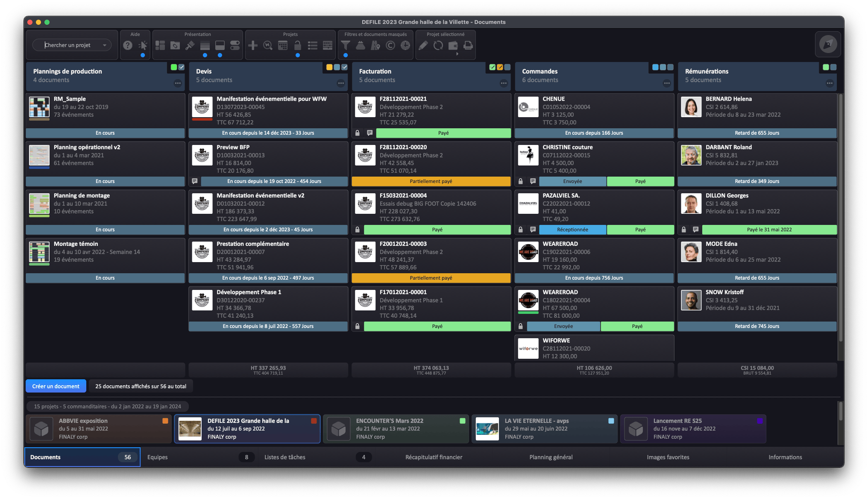Toggle the green checkbox in Facturation header
This screenshot has width=868, height=499.
[492, 67]
